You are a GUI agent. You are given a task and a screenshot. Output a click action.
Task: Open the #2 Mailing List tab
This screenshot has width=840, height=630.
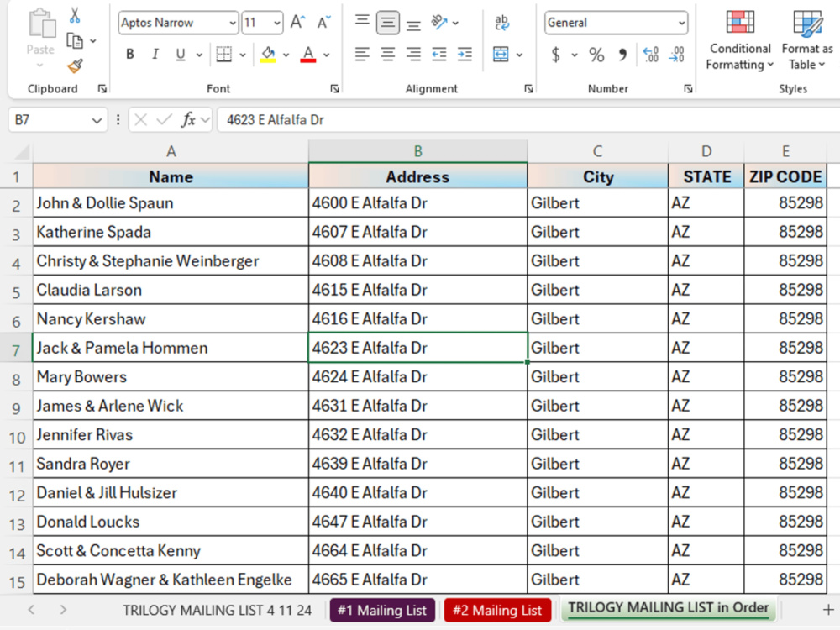(x=497, y=611)
